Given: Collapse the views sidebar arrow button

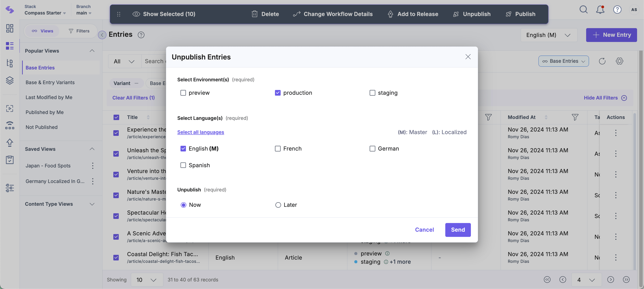Looking at the screenshot, I should pyautogui.click(x=102, y=35).
